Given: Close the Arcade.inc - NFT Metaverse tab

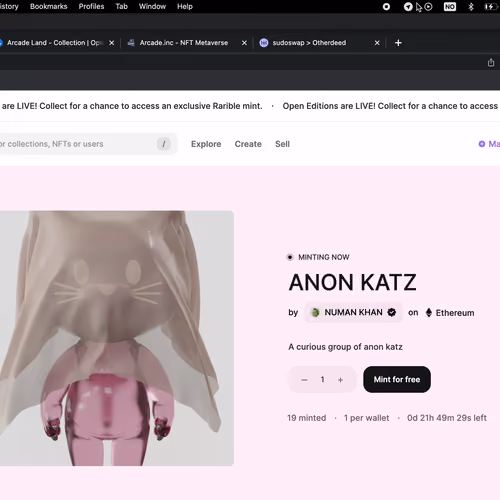Looking at the screenshot, I should (x=244, y=43).
